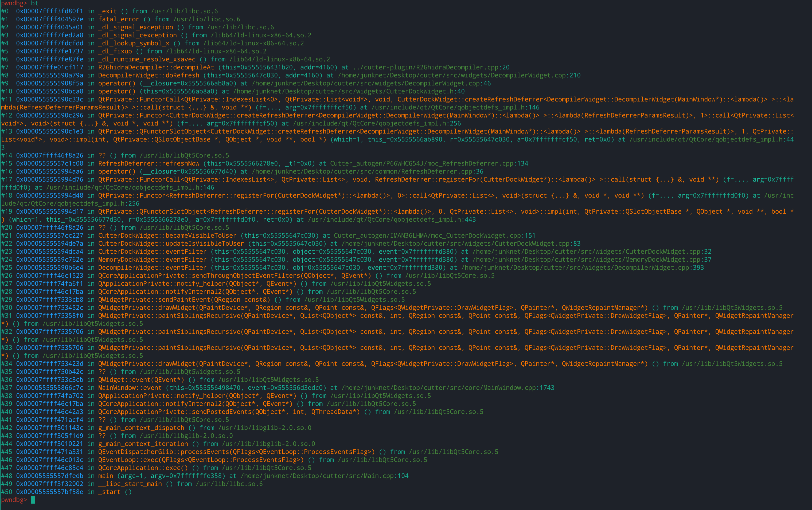Click CutterDockWidget::eventFilter in frame #23
The height and width of the screenshot is (510, 812).
tap(153, 252)
